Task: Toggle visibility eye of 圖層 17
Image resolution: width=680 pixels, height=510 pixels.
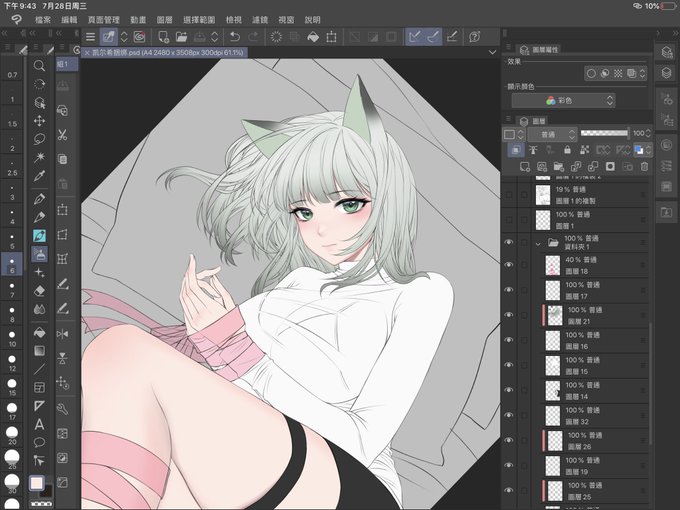Action: pyautogui.click(x=509, y=290)
